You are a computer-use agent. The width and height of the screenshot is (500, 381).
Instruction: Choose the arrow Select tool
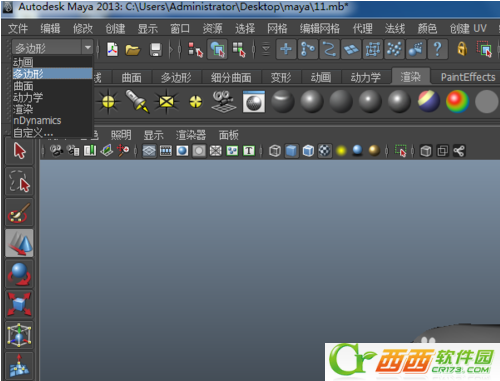(19, 151)
